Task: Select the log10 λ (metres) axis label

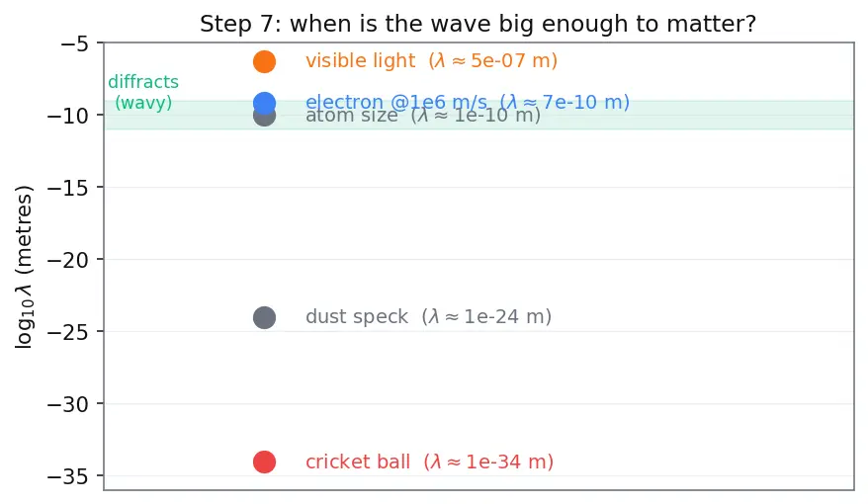Action: 24,267
